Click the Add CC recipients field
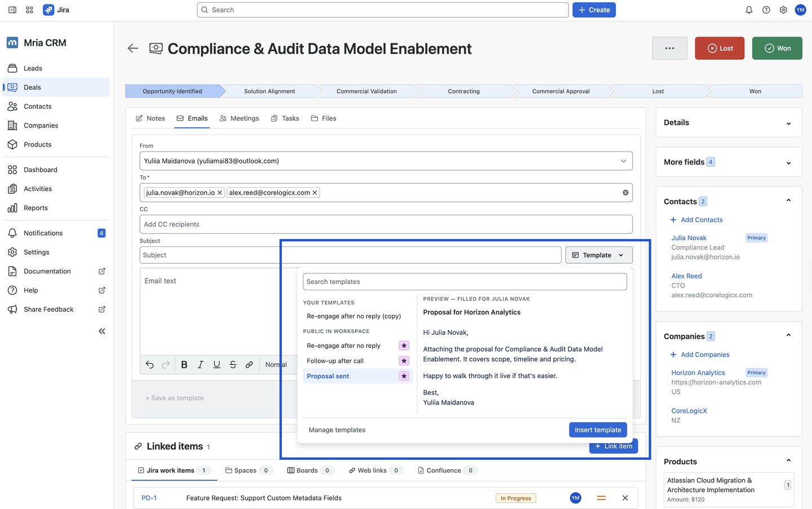The image size is (812, 509). 386,224
